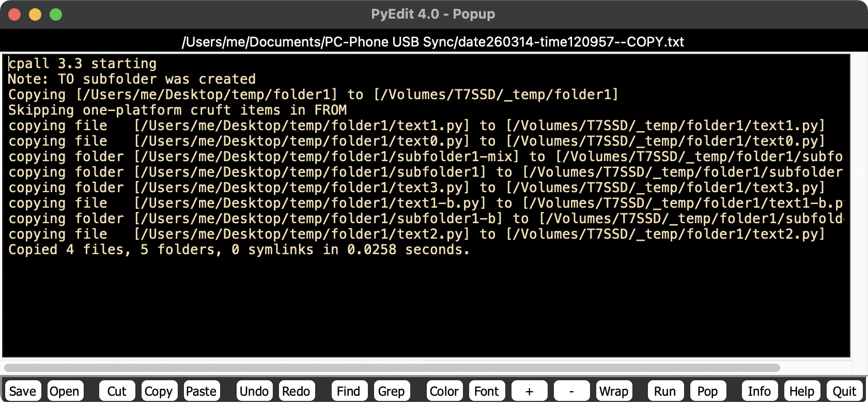Click the horizontal scrollbar below the text

[392, 368]
